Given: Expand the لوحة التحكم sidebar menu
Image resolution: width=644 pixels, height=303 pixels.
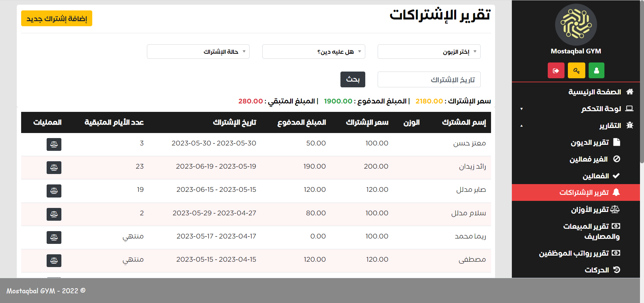Looking at the screenshot, I should [x=600, y=109].
